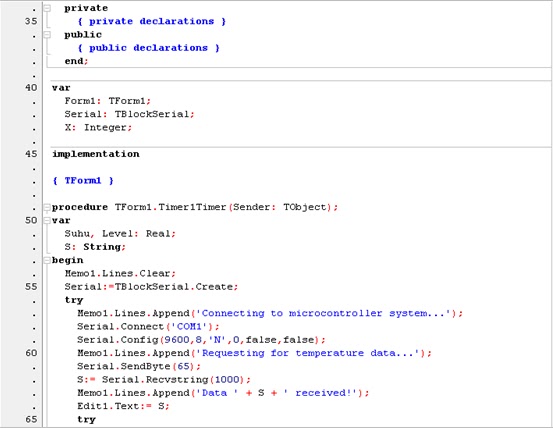Click line number 45 in gutter
Viewport: 553px width, 428px height.
click(x=31, y=154)
